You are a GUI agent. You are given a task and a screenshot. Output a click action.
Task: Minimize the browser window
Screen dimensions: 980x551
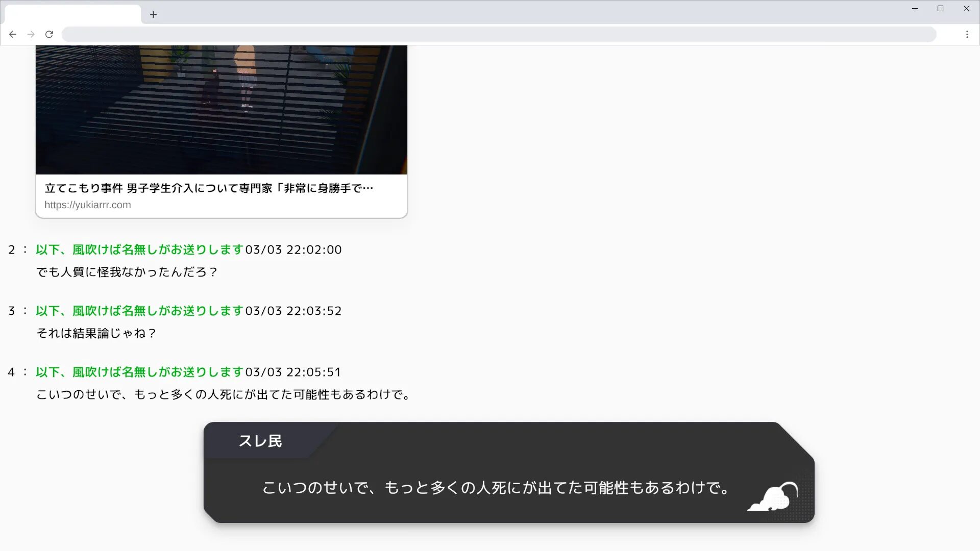pos(915,9)
